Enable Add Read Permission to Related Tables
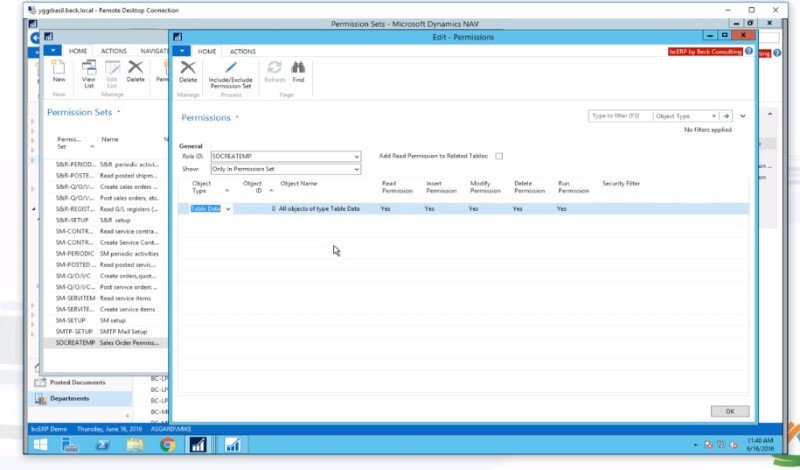Image resolution: width=800 pixels, height=470 pixels. click(499, 156)
